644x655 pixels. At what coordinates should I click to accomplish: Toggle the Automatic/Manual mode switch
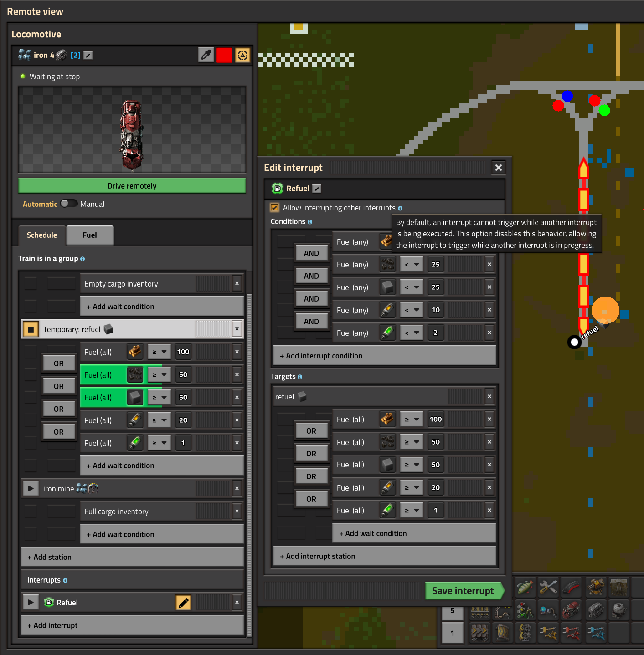pos(69,204)
